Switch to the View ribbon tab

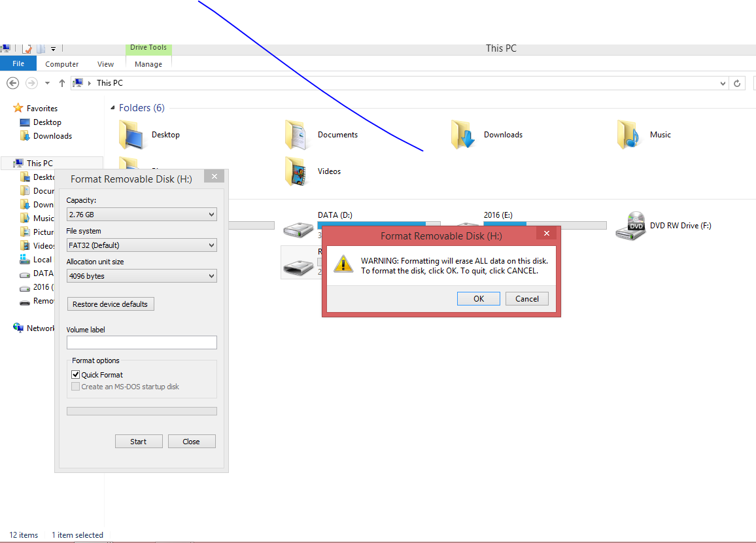105,63
